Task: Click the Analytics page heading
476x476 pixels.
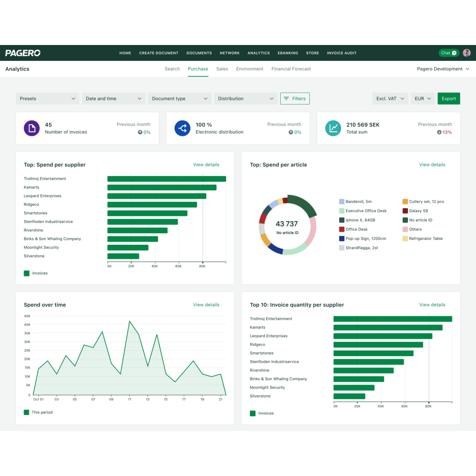Action: 17,69
